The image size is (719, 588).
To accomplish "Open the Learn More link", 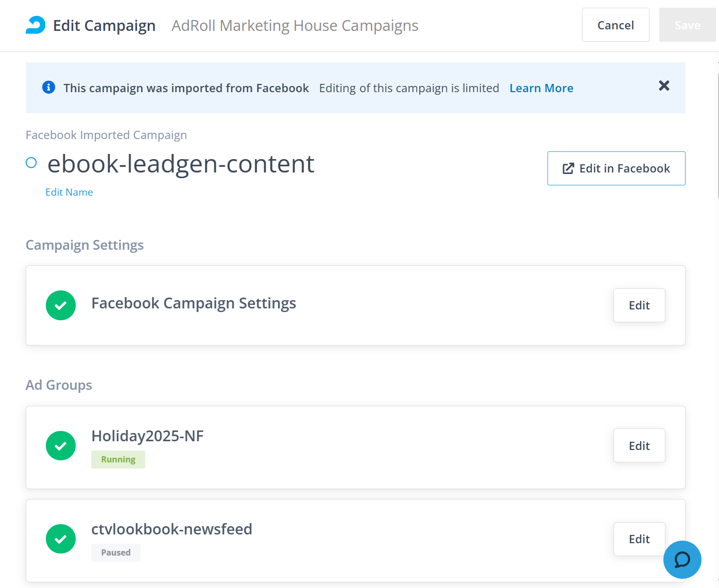I will (x=541, y=88).
